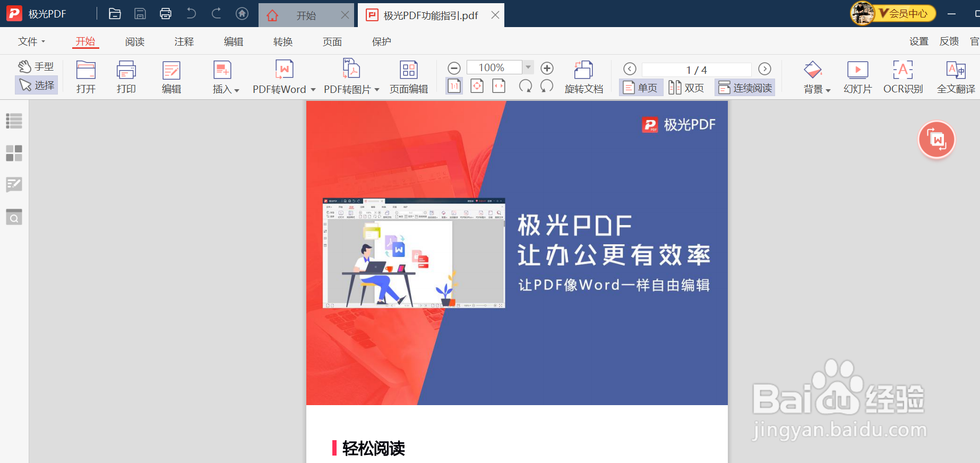Switch to 编辑 ribbon tab
980x463 pixels.
234,41
